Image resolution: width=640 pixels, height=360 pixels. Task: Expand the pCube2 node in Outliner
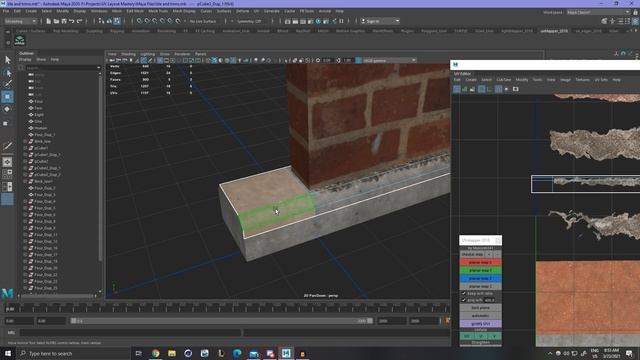pyautogui.click(x=25, y=161)
